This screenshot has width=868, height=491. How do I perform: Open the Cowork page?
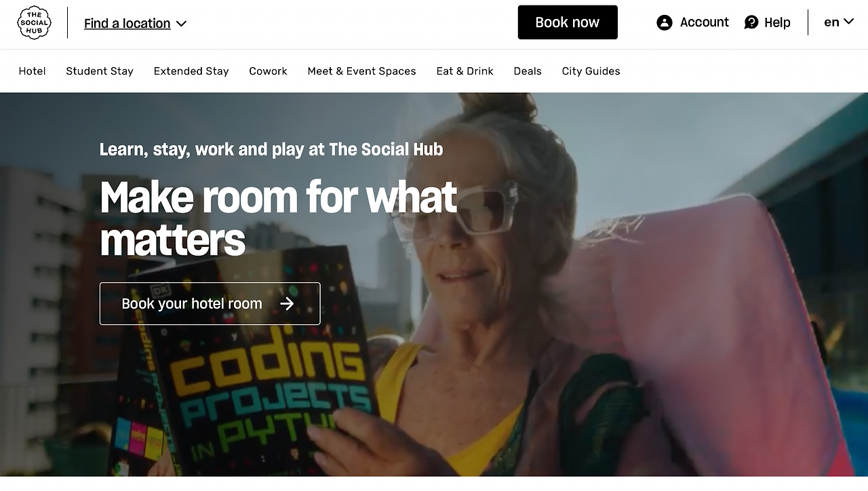click(268, 71)
